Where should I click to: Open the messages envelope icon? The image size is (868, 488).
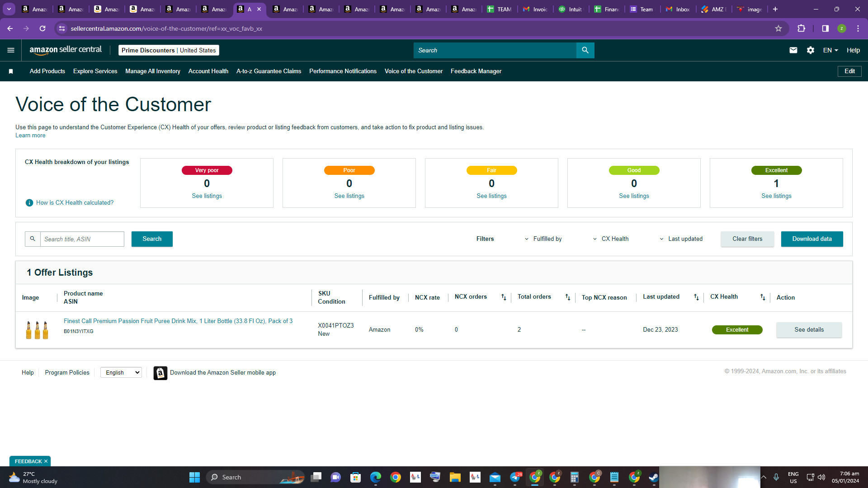793,50
